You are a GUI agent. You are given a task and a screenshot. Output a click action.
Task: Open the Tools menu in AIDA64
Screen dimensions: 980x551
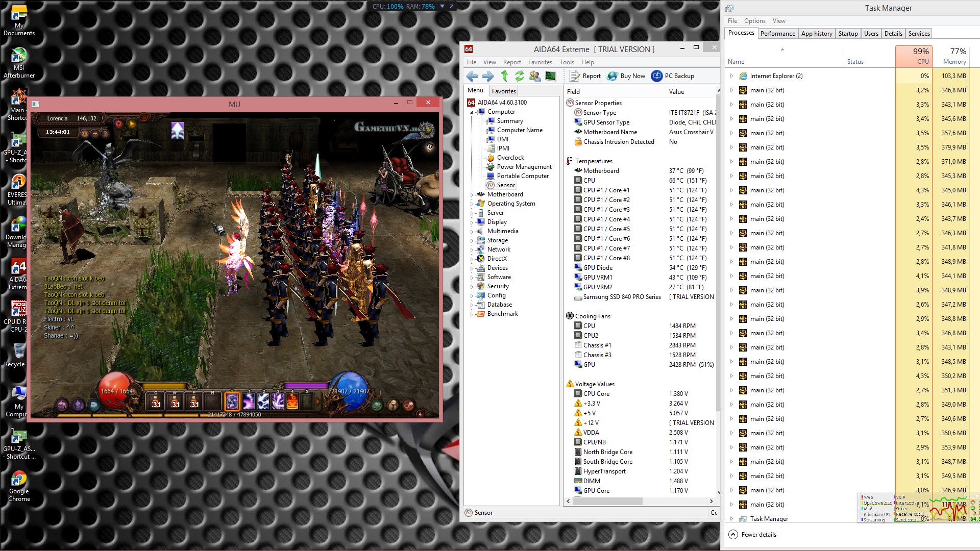coord(566,62)
